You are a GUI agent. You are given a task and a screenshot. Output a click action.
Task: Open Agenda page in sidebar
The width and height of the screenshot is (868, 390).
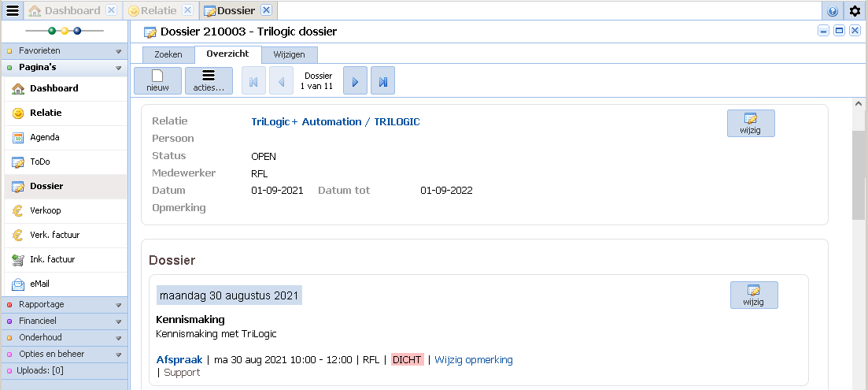45,137
